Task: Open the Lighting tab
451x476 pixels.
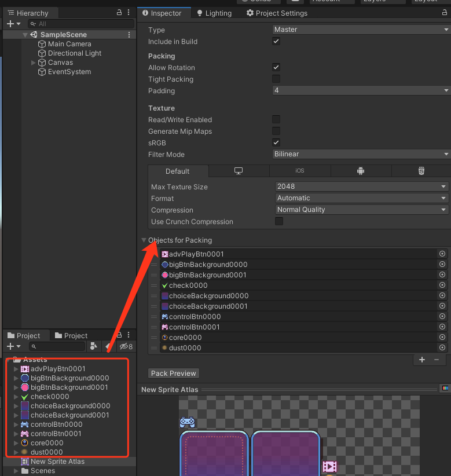Action: (214, 13)
